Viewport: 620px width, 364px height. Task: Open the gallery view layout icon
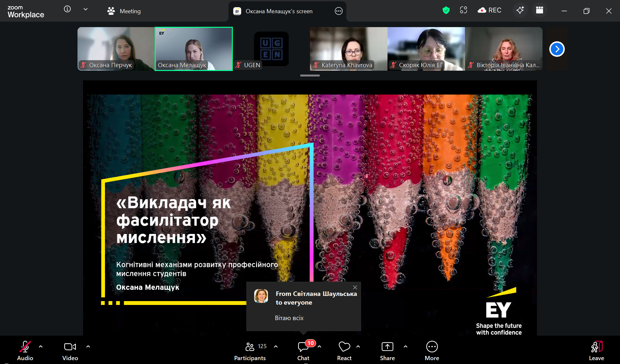tap(539, 10)
